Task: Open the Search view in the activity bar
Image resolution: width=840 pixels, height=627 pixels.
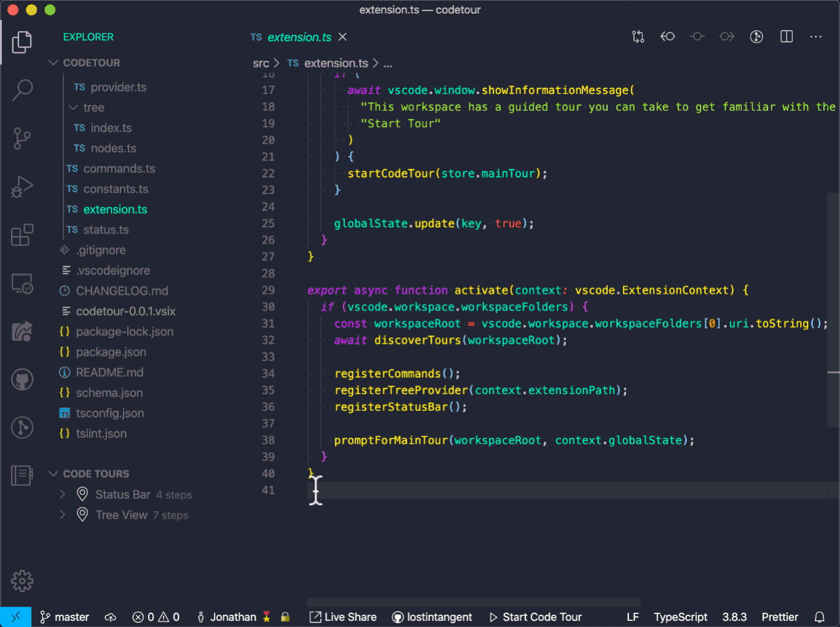Action: (23, 90)
